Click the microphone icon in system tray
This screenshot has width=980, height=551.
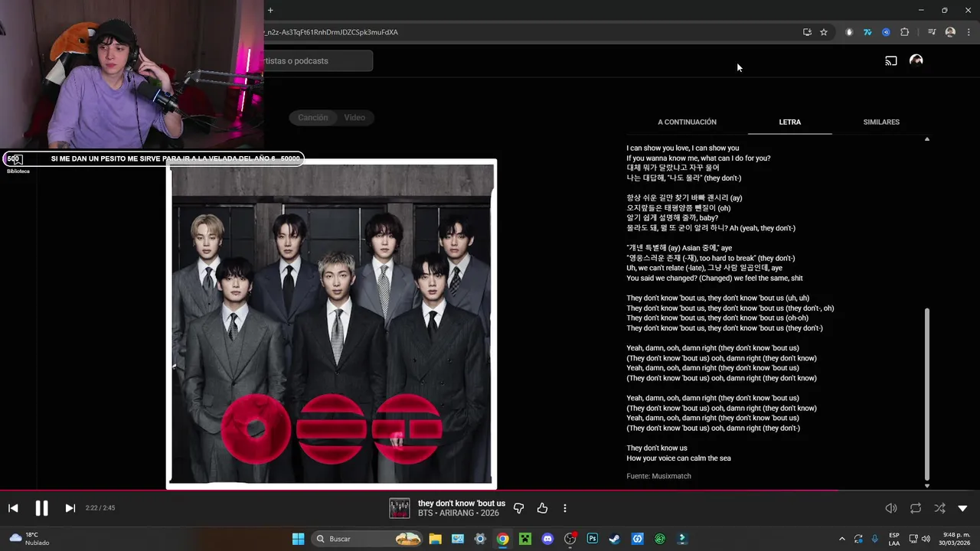point(874,539)
